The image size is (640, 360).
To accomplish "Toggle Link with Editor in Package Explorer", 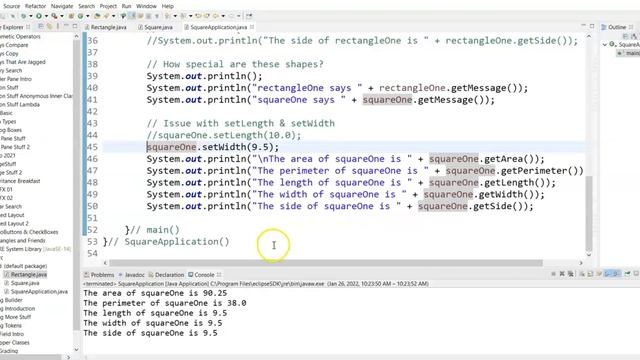I will (49, 27).
